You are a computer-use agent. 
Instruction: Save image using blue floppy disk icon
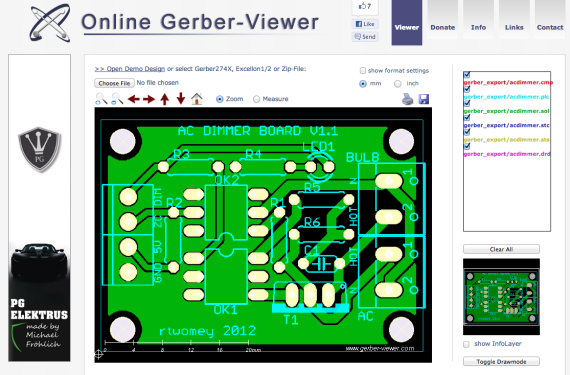pos(424,99)
